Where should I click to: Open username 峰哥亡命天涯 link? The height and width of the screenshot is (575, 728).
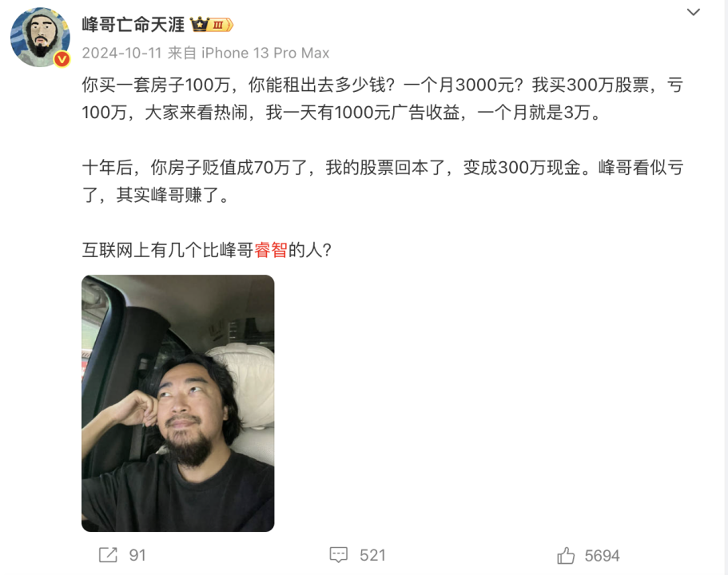pyautogui.click(x=133, y=25)
